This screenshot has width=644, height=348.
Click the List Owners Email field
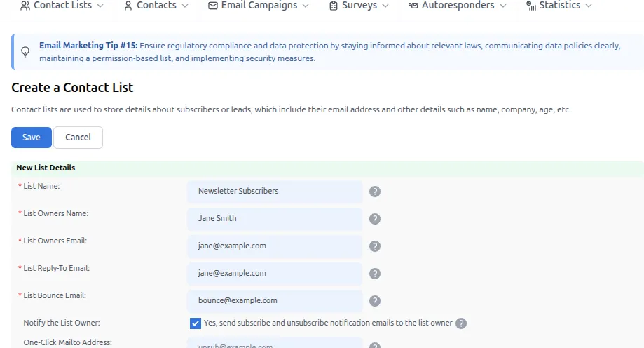pos(275,246)
